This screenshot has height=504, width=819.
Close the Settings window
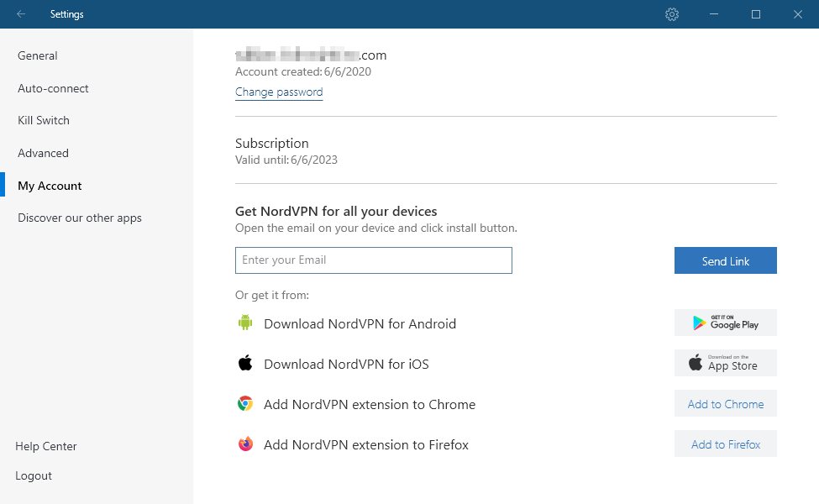click(798, 14)
